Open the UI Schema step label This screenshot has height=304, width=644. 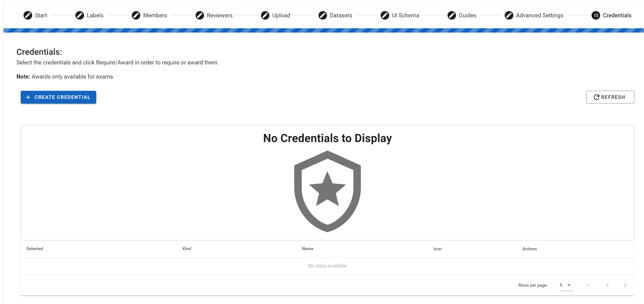point(405,15)
